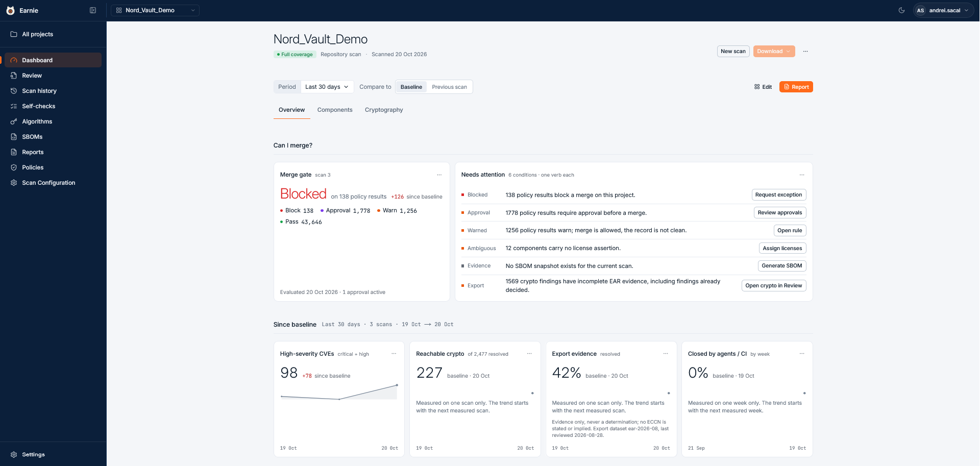The image size is (980, 466).
Task: Expand the Download dropdown button
Action: (774, 51)
